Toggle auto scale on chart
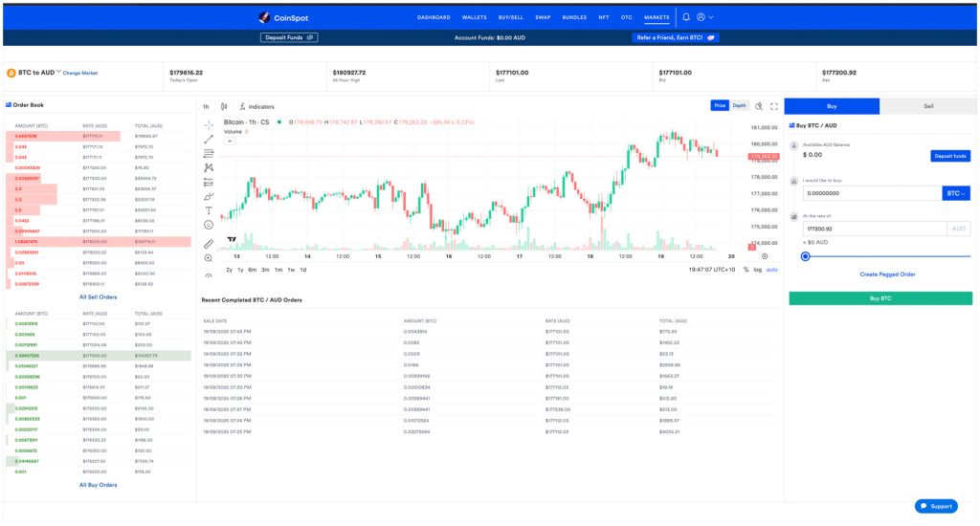The width and height of the screenshot is (980, 526). pos(772,270)
